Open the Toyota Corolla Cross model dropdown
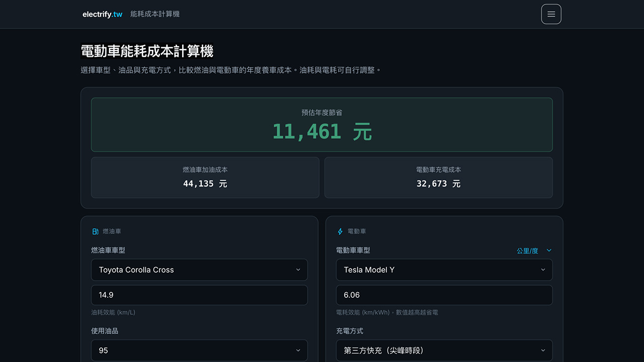 point(199,270)
